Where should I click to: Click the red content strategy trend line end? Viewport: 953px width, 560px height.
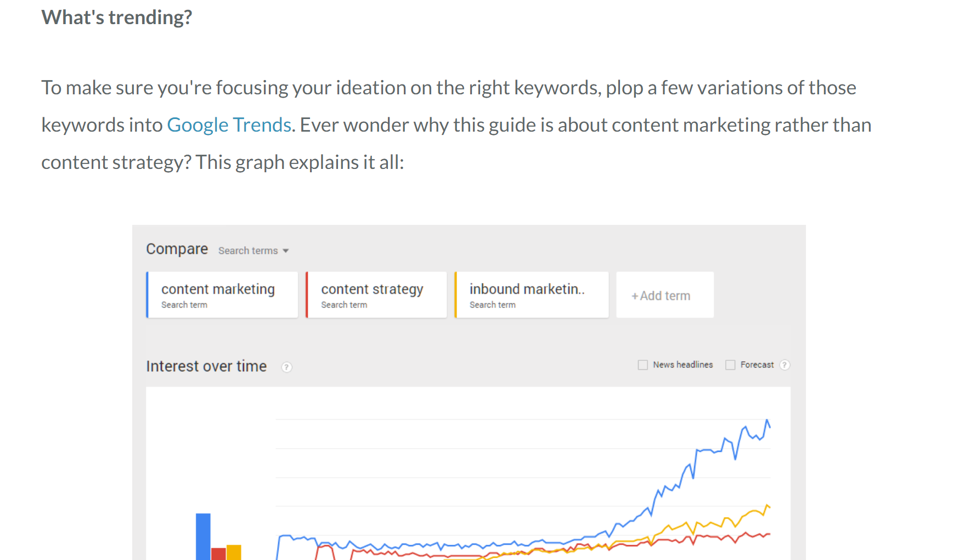click(x=768, y=534)
